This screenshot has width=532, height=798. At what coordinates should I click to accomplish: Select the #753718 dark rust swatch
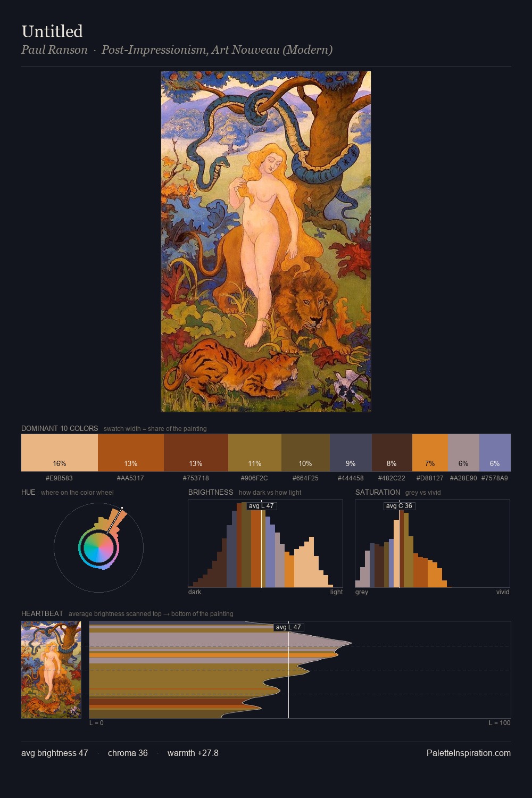click(x=196, y=453)
